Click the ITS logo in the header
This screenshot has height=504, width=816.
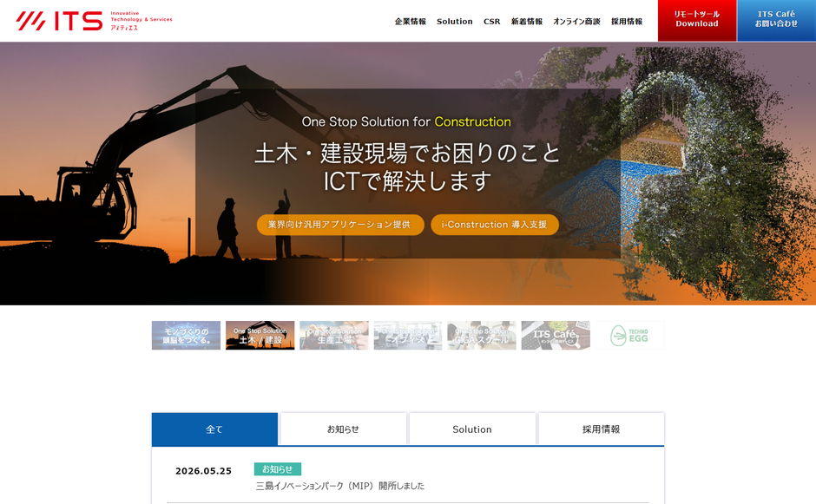pos(95,21)
